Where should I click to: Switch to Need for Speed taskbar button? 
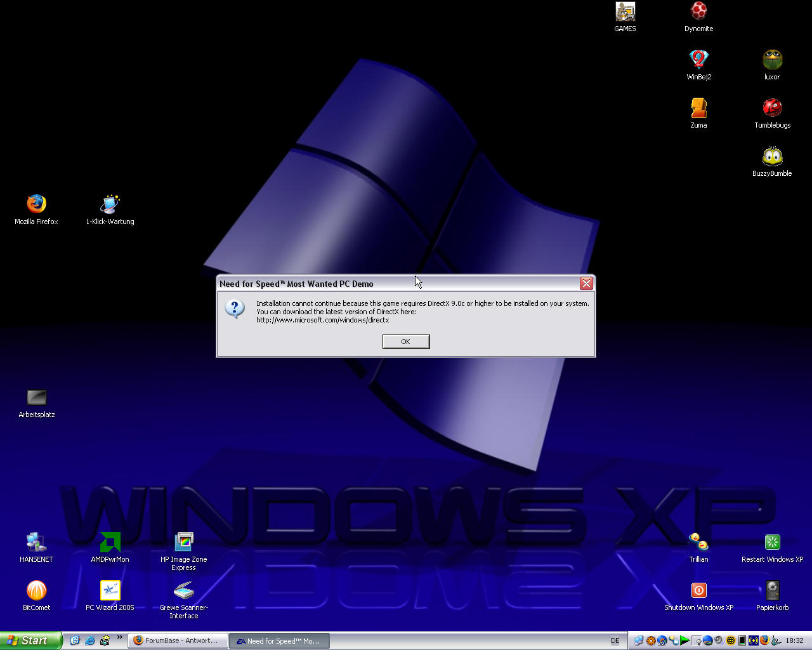(x=280, y=640)
